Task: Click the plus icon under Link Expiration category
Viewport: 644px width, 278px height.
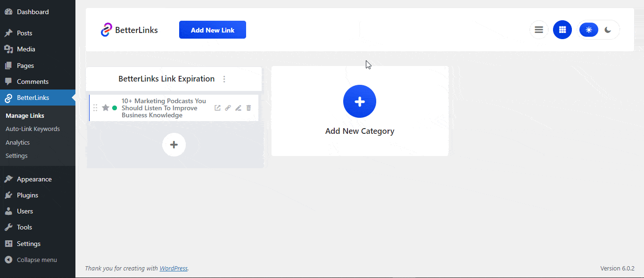Action: (174, 145)
